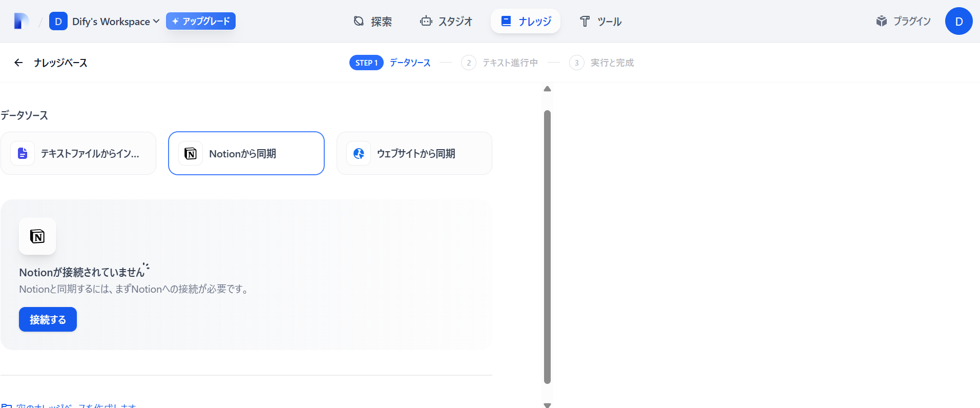The image size is (980, 408).
Task: Click the workspace D badge icon
Action: point(58,21)
